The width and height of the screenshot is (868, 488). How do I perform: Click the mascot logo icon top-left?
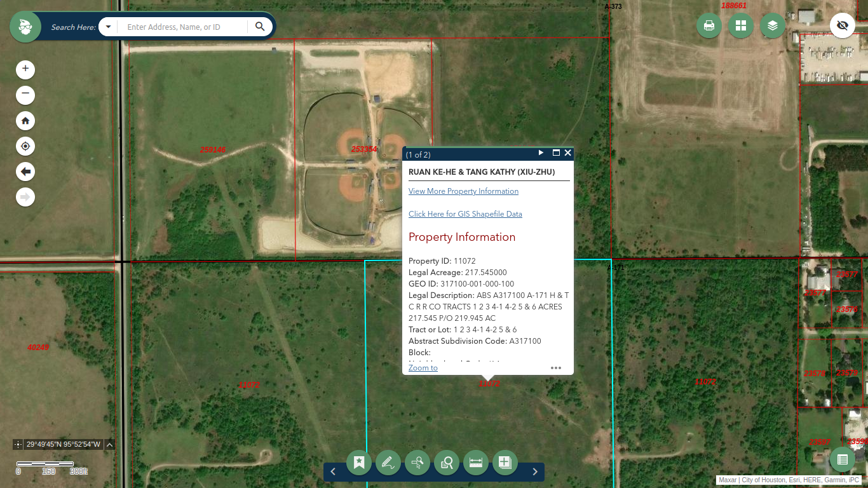25,27
